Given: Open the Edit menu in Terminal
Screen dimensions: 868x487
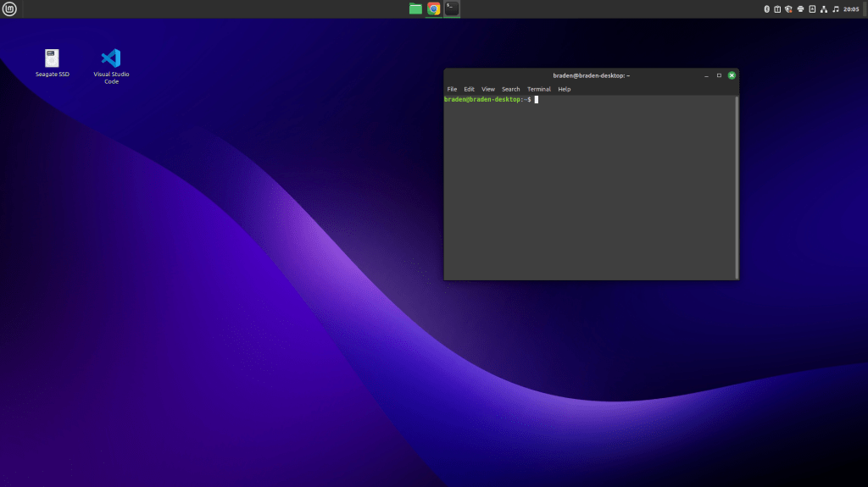Looking at the screenshot, I should point(469,89).
